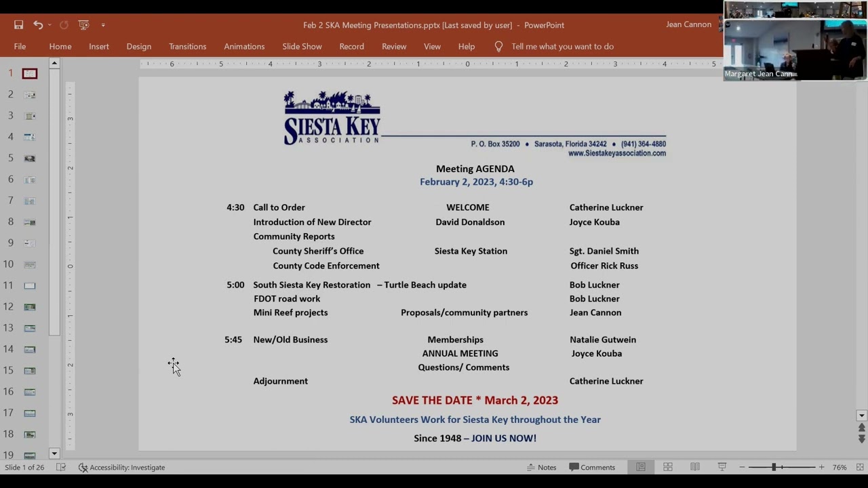Click the Jean Cannon account name
This screenshot has height=488, width=868.
pos(688,24)
